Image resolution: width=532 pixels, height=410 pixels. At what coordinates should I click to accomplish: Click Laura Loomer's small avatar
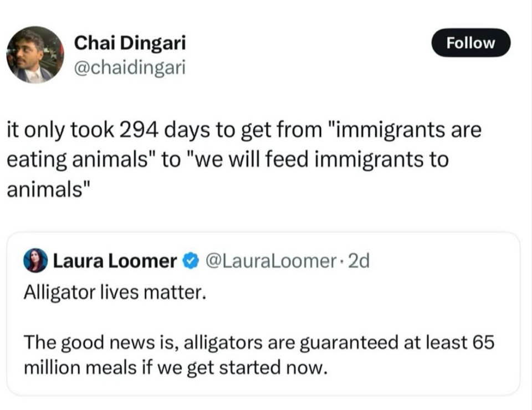[36, 261]
